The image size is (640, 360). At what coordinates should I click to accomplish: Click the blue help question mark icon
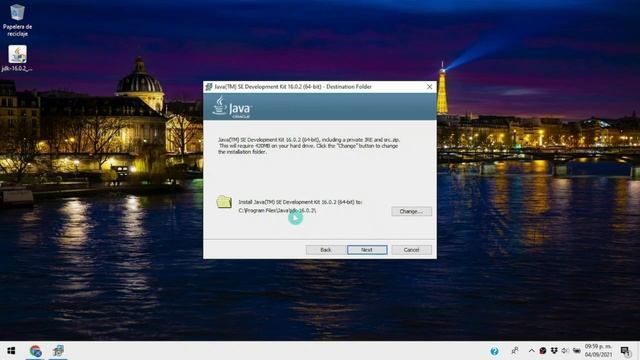pos(494,351)
